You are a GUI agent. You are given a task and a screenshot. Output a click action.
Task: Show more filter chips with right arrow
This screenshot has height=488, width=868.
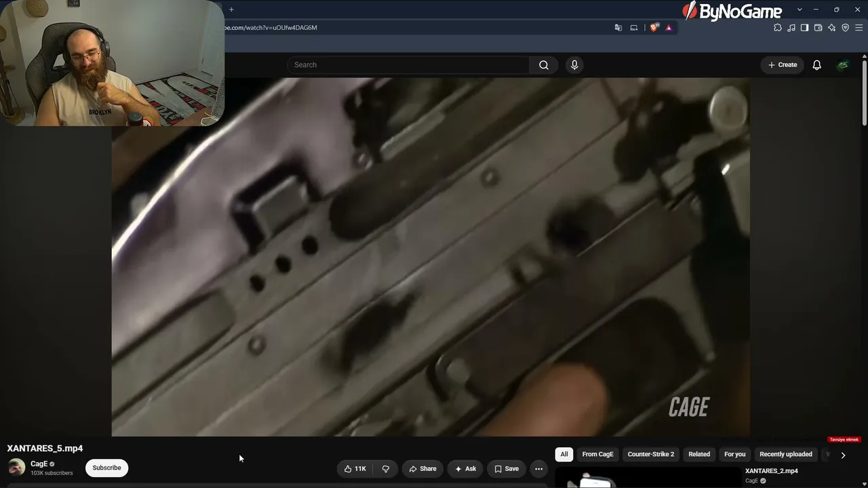coord(843,455)
